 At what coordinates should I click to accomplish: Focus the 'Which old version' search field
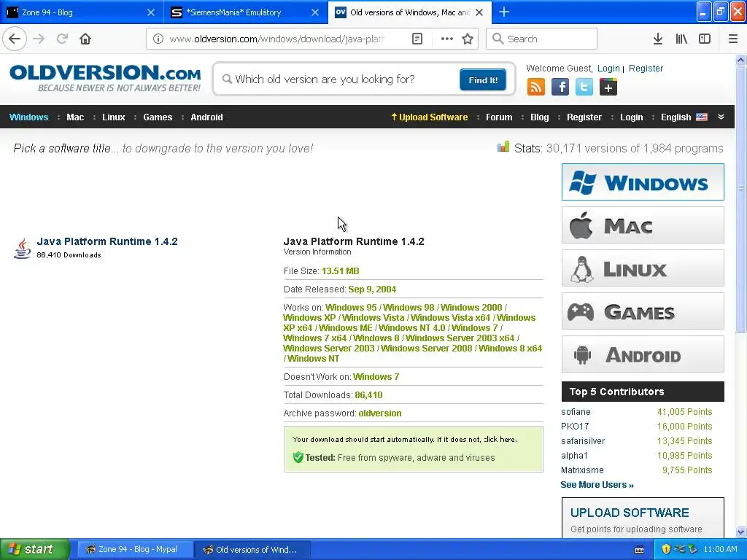(x=338, y=79)
